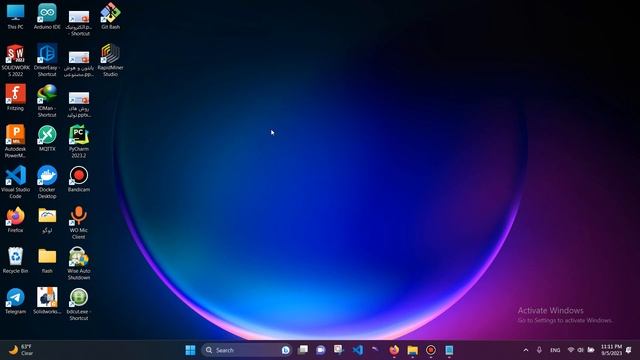Select the Visual Studio Code desktop icon
The image size is (640, 360).
pos(16,182)
